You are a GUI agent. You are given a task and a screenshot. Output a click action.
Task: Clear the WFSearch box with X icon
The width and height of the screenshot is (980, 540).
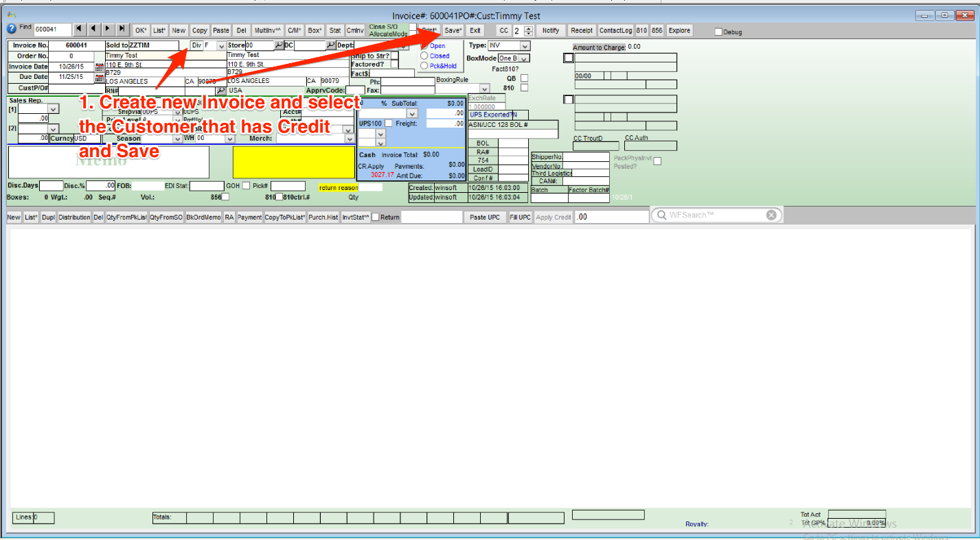pyautogui.click(x=771, y=215)
